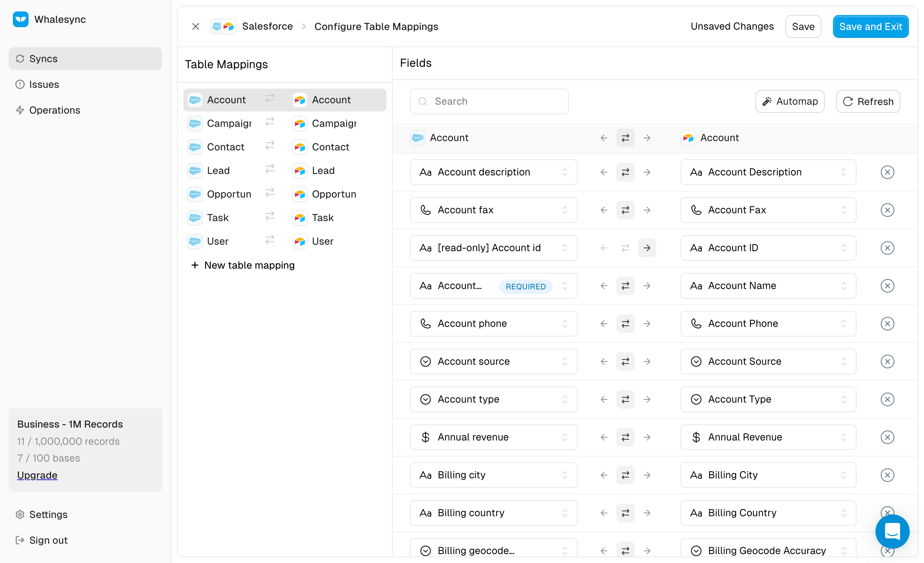Remove the Account Source field mapping
This screenshot has width=924, height=563.
click(887, 362)
